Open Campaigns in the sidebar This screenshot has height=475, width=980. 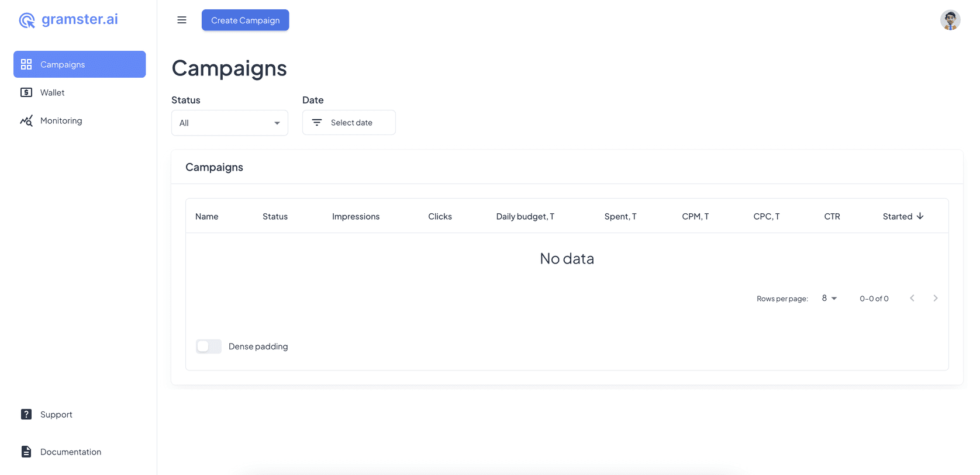pos(80,64)
